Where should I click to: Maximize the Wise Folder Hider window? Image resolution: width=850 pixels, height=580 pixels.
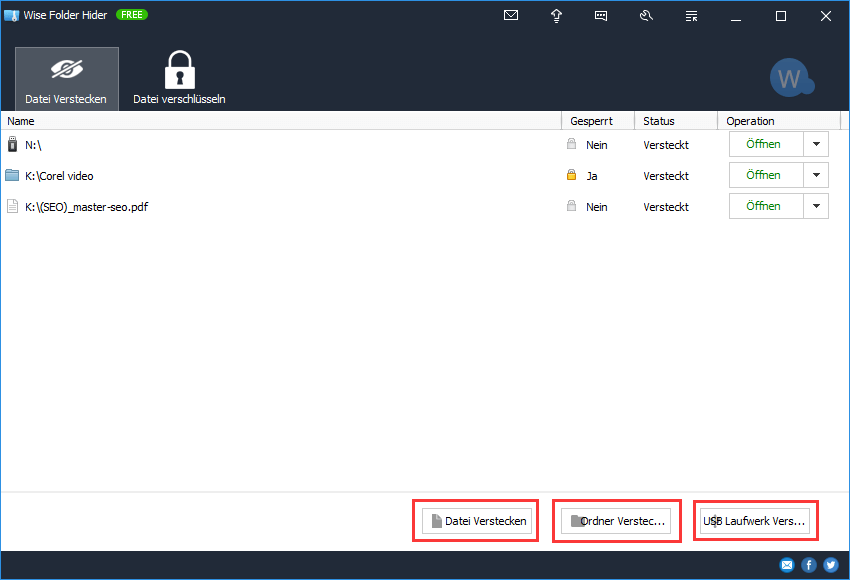(x=781, y=16)
